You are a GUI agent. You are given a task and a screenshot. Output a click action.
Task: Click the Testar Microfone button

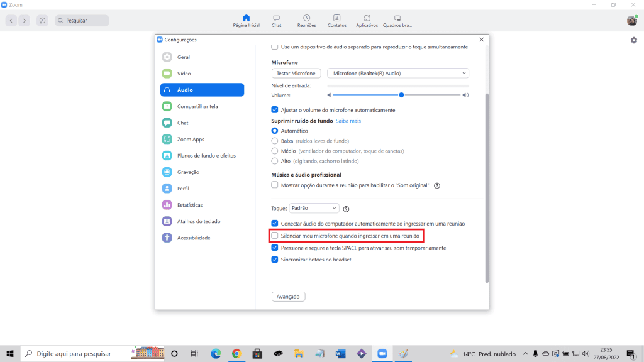click(296, 74)
